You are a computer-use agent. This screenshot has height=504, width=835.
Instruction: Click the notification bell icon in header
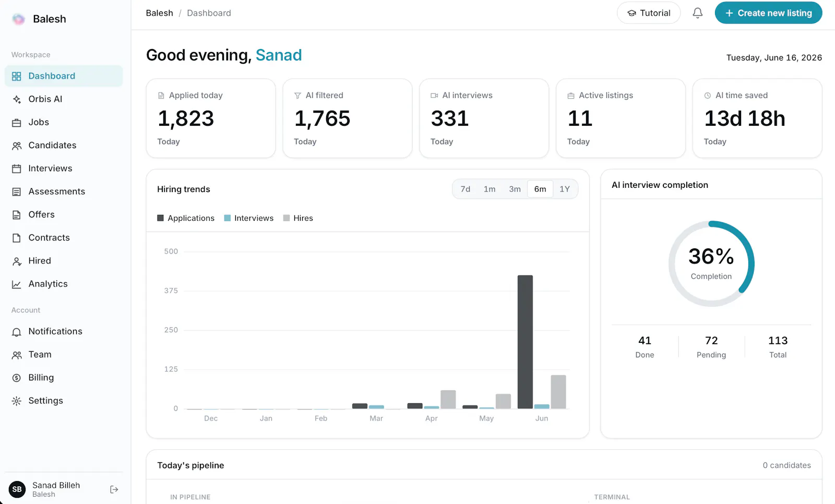coord(697,13)
